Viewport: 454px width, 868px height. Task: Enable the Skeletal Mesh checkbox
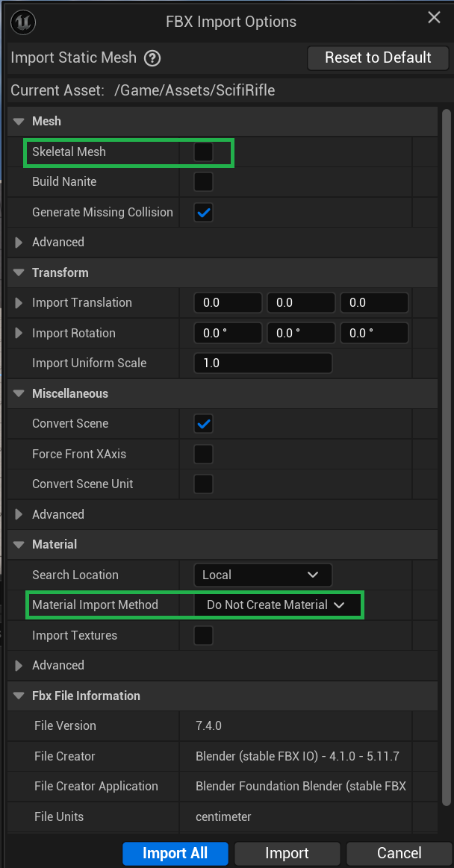click(203, 152)
